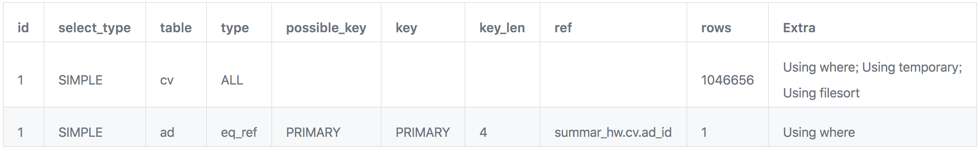Click the 'select_type' column header
The width and height of the screenshot is (980, 149).
(94, 28)
